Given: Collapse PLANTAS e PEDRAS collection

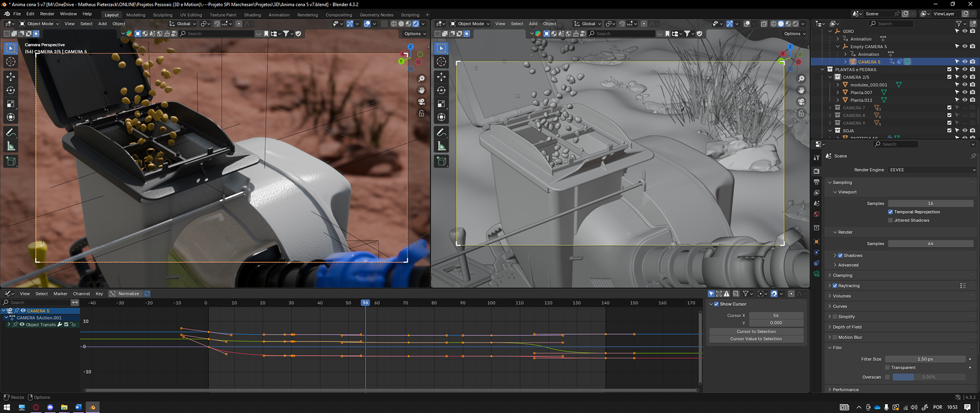Looking at the screenshot, I should pyautogui.click(x=822, y=69).
